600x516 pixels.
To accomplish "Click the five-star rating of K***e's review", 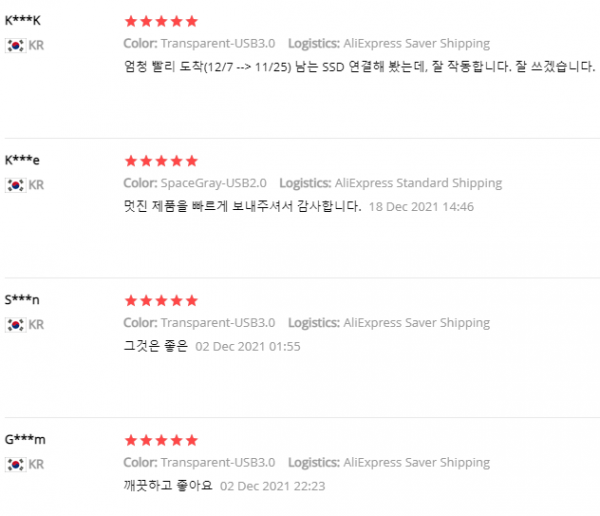I will [161, 161].
